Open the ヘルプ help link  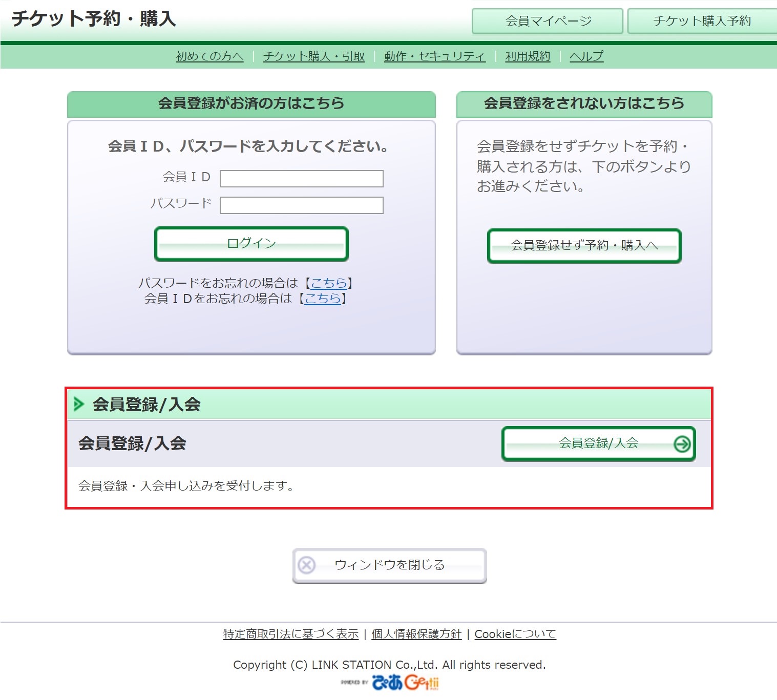coord(586,56)
